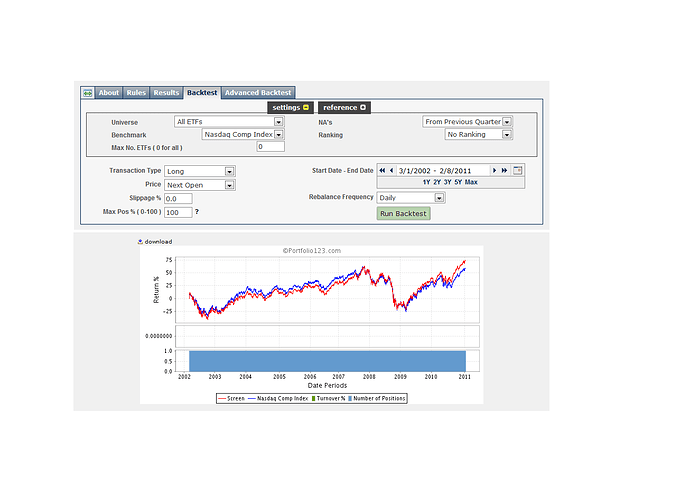
Task: Jump to latest date with double-right arrow
Action: click(x=504, y=170)
